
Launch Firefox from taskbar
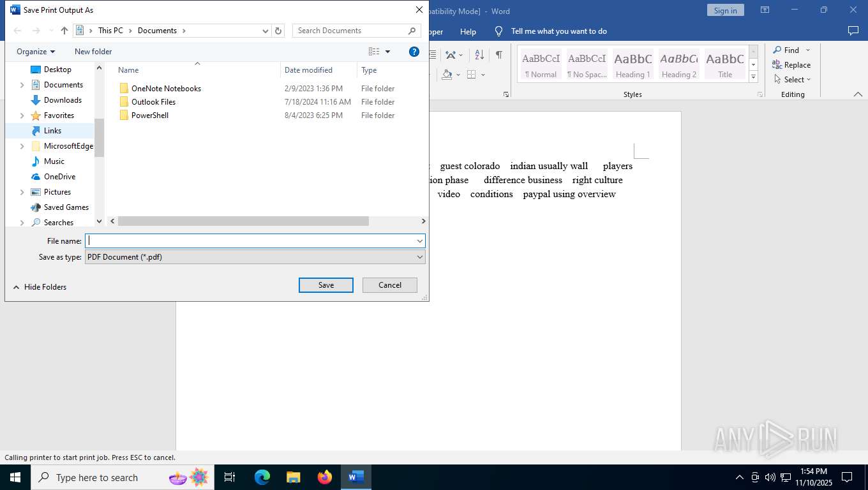(x=325, y=477)
